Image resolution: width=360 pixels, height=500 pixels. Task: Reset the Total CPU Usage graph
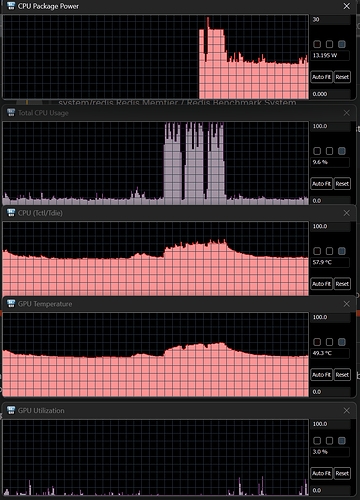point(342,184)
